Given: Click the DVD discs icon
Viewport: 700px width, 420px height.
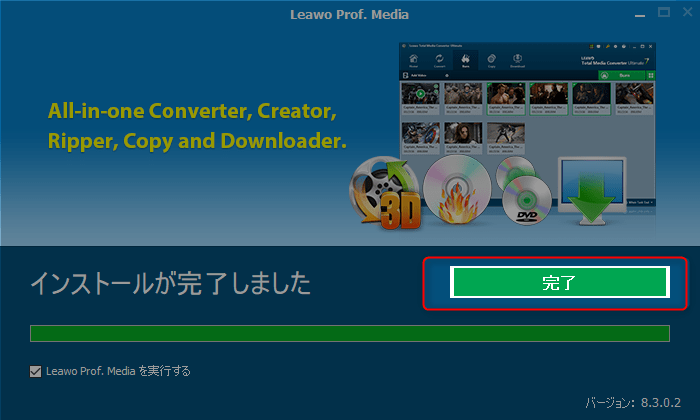Looking at the screenshot, I should (x=524, y=191).
